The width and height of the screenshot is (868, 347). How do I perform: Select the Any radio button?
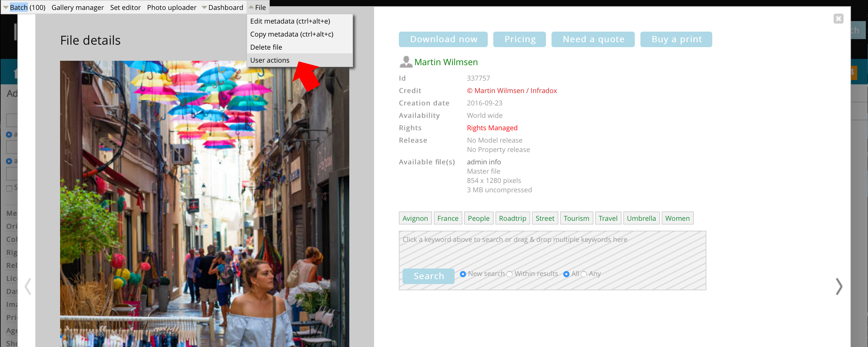tap(584, 274)
